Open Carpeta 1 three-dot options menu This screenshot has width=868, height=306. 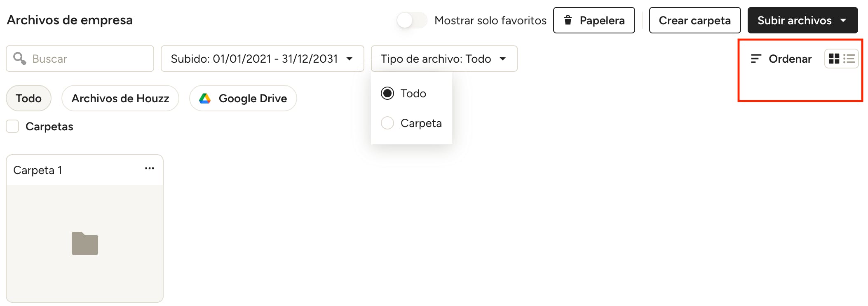150,168
